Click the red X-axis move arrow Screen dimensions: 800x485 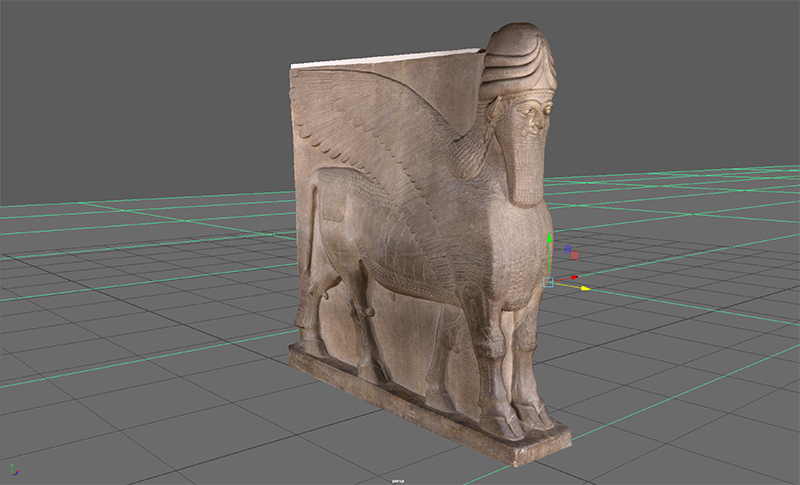574,277
